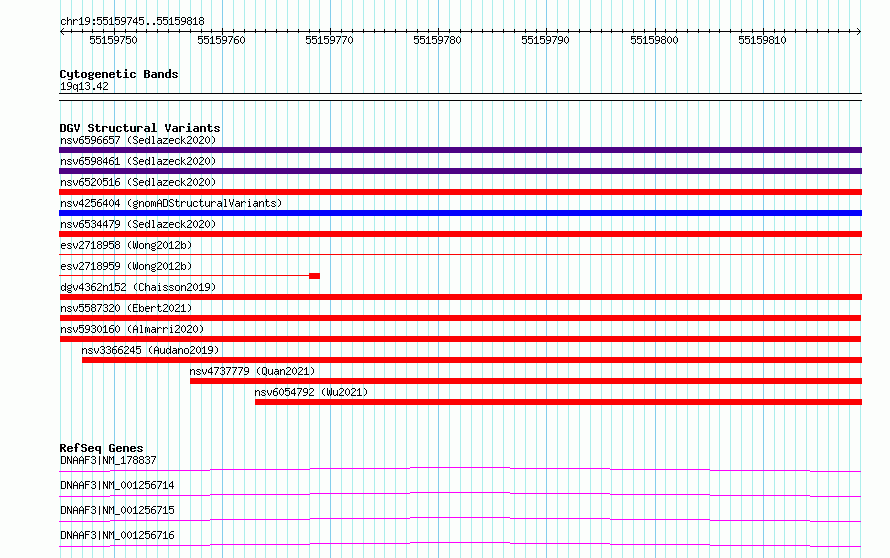Click transcript label DNAAF3|NM_001256716
Image resolution: width=890 pixels, height=558 pixels.
click(117, 535)
